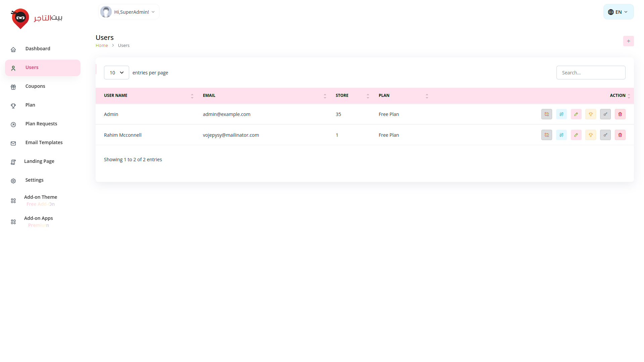Click the pencil edit icon for Rahim Mcconnell
This screenshot has height=362, width=644.
[x=576, y=135]
